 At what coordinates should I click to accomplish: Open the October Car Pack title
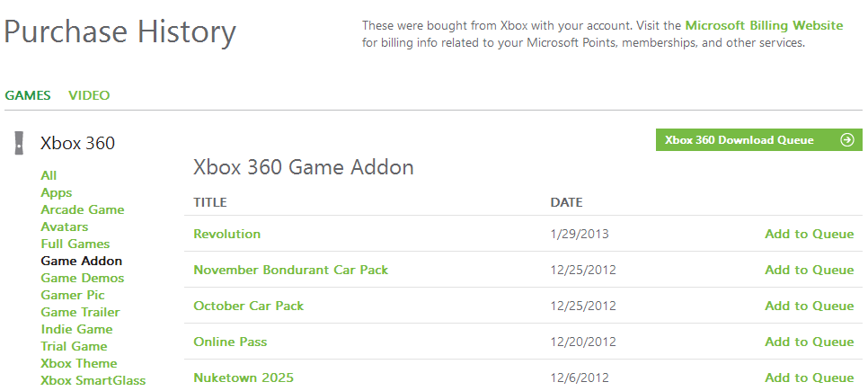point(249,306)
